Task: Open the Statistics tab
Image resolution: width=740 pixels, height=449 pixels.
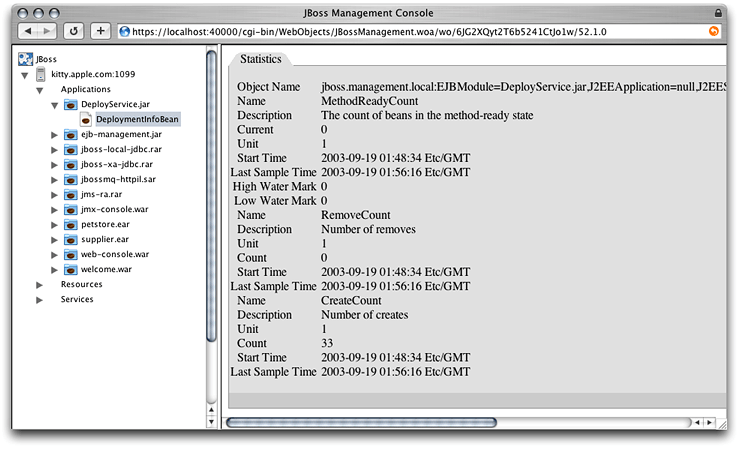Action: pyautogui.click(x=261, y=59)
